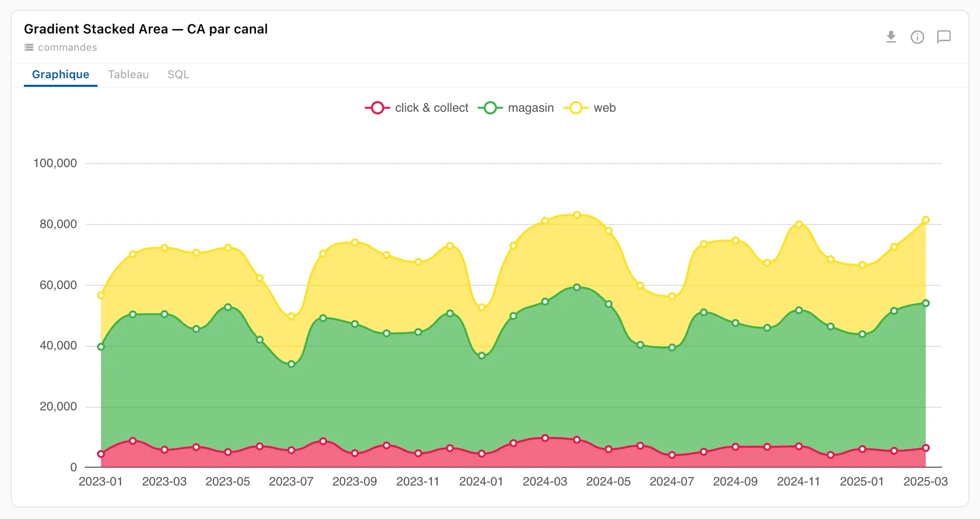Click the 20,000 y-axis label
The image size is (980, 519).
(58, 406)
